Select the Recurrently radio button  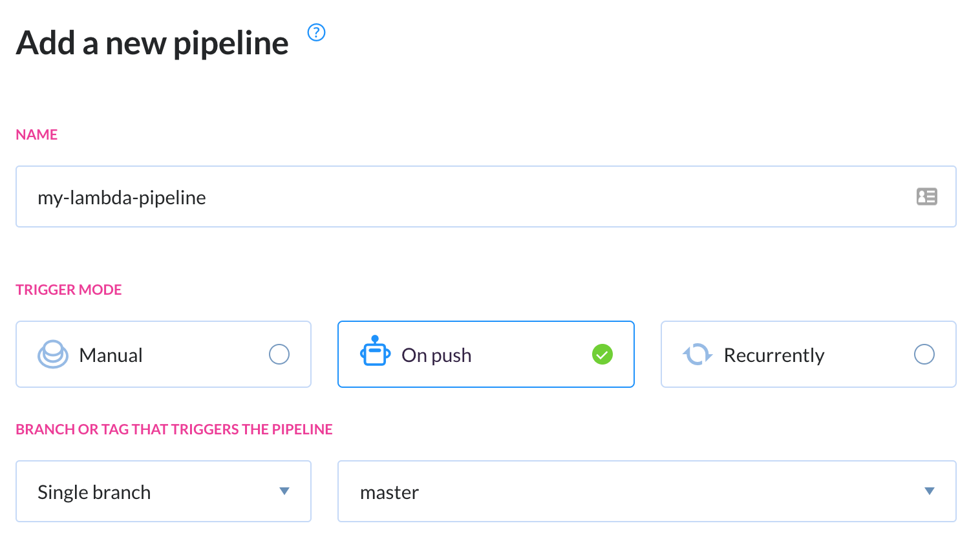click(924, 354)
